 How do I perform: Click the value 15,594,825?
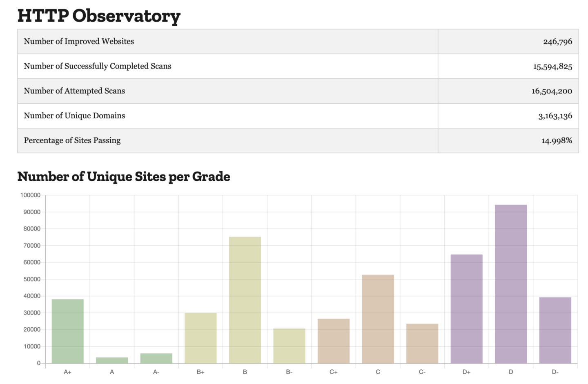point(552,67)
